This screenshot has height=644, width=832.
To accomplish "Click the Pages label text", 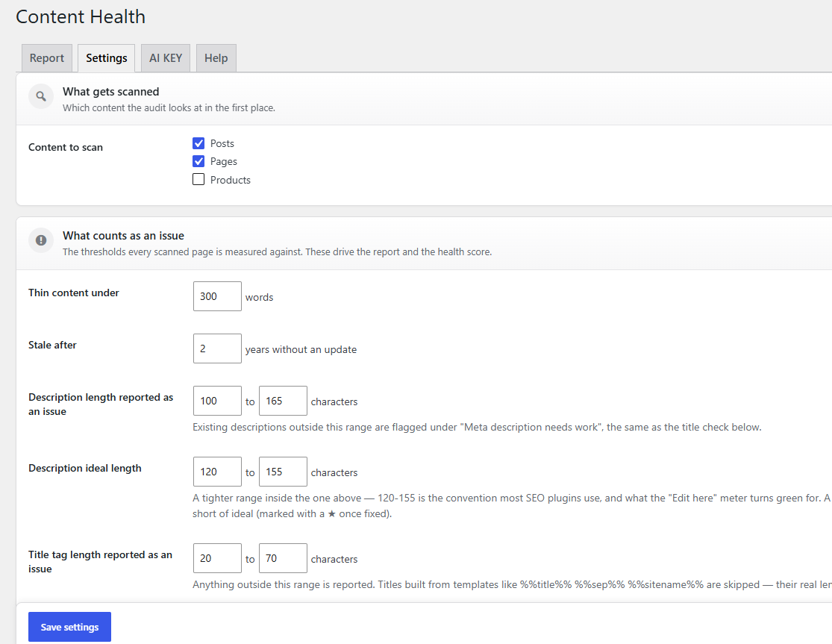I will 223,162.
